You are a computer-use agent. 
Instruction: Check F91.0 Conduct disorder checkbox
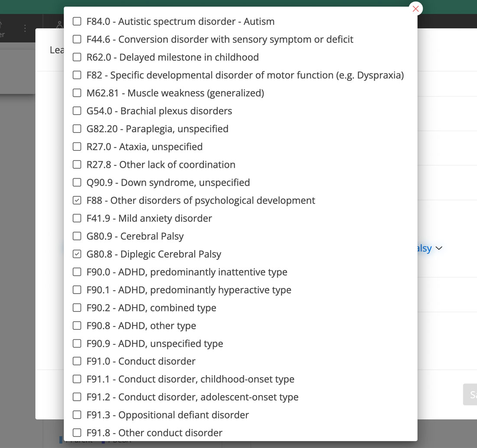tap(77, 361)
